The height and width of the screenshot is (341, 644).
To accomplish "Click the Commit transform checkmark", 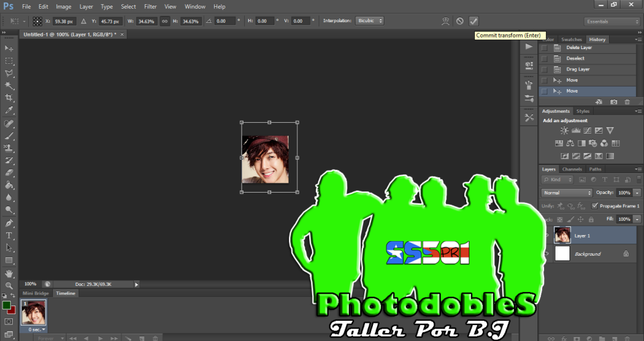I will pyautogui.click(x=474, y=21).
